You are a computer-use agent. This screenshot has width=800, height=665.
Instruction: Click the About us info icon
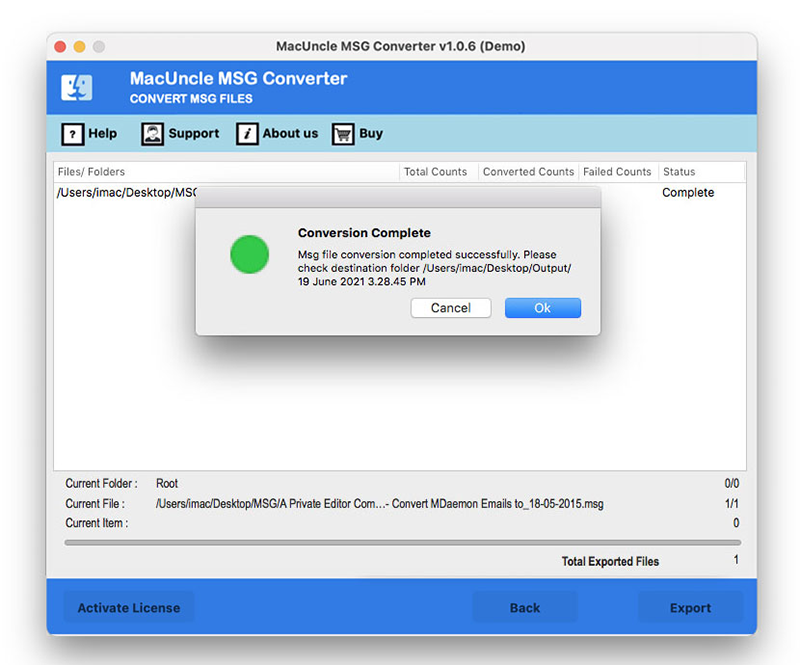coord(247,134)
